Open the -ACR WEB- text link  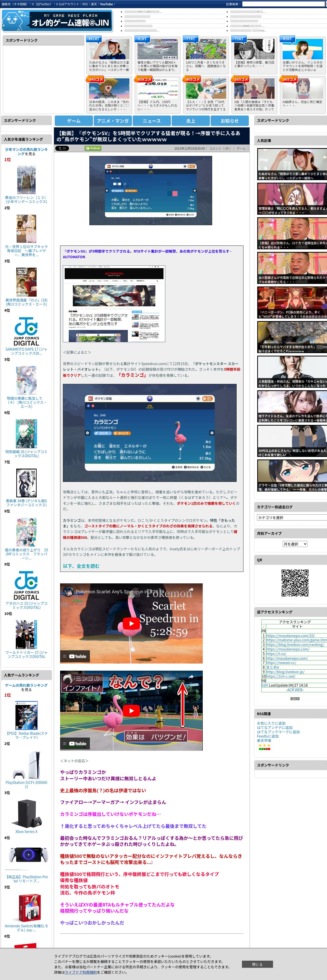click(x=295, y=690)
